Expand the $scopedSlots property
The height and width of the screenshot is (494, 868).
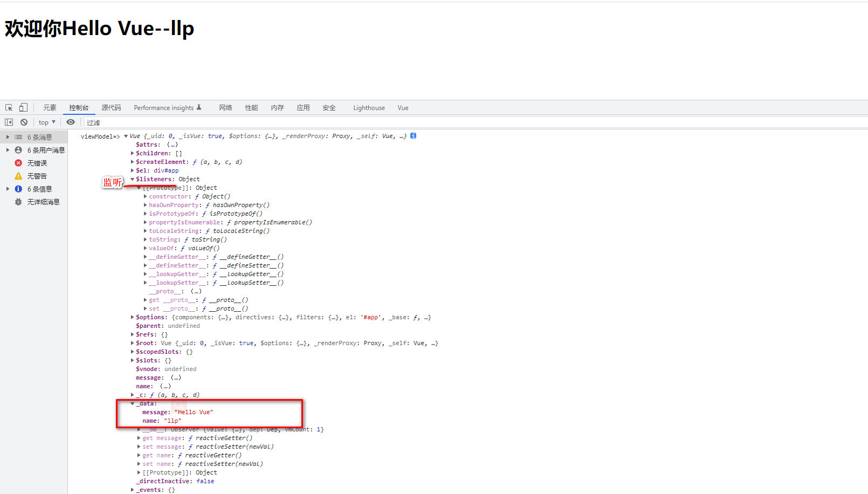pos(132,352)
